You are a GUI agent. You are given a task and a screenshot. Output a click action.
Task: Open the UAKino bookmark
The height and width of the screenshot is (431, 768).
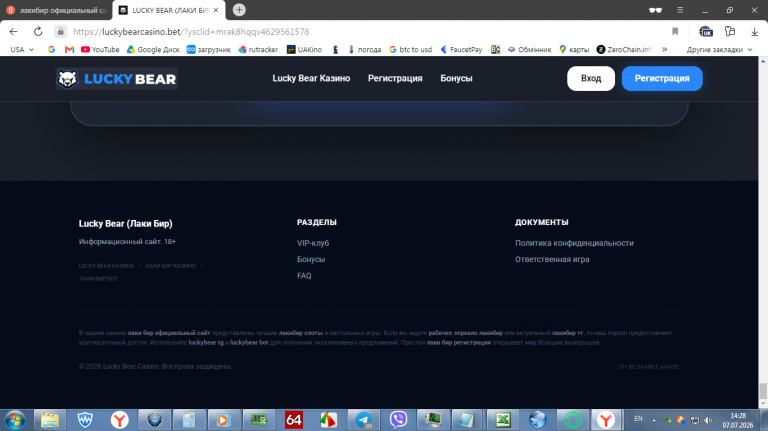pyautogui.click(x=305, y=49)
